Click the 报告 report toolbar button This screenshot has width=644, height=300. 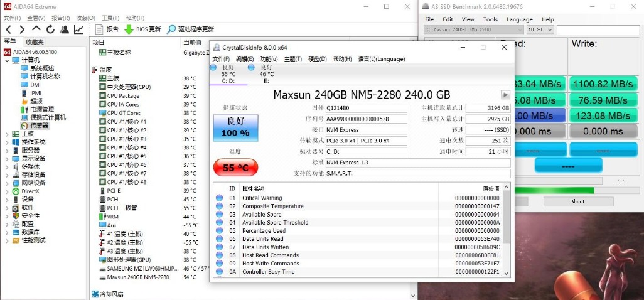coord(107,29)
